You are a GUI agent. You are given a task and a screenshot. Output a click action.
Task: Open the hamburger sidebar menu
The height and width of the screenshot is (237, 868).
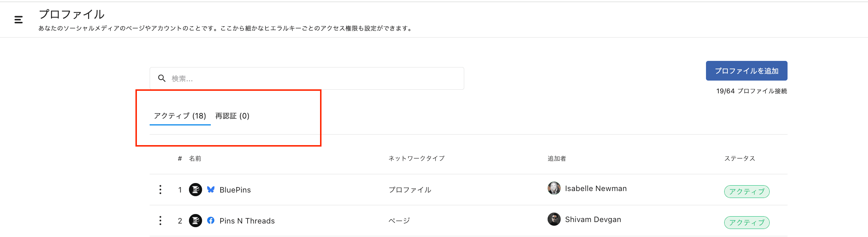[19, 20]
